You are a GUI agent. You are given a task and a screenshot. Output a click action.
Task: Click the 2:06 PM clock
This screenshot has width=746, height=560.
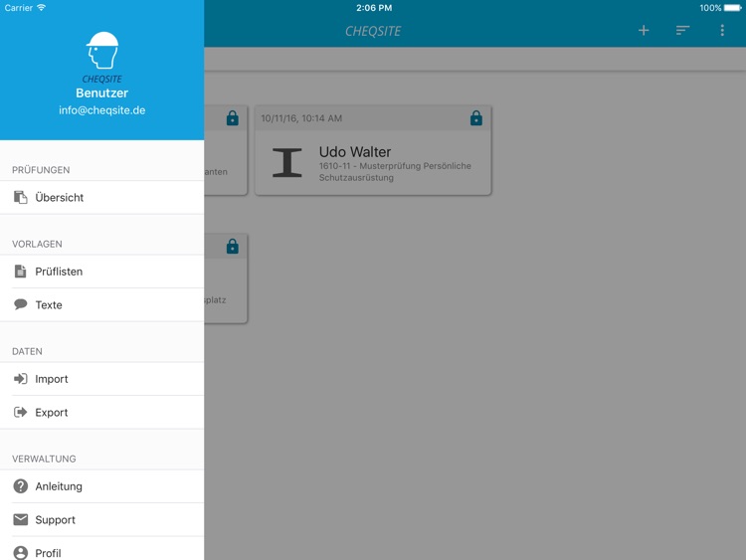374,8
